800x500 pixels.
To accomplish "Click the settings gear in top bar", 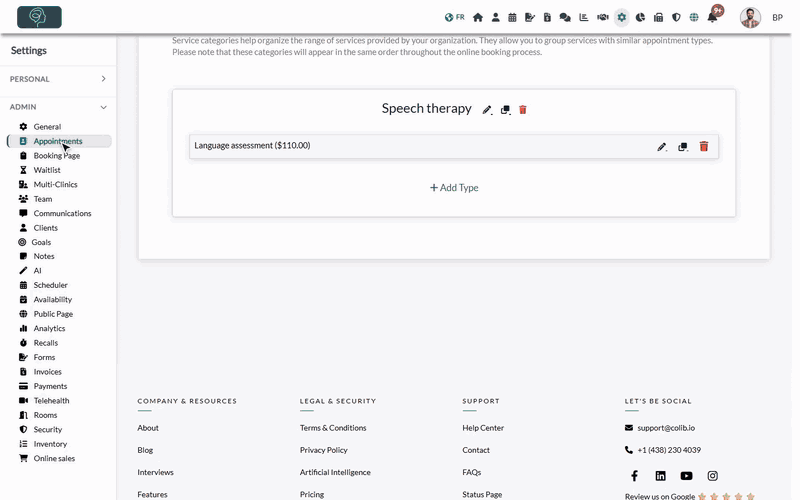I will pyautogui.click(x=621, y=17).
